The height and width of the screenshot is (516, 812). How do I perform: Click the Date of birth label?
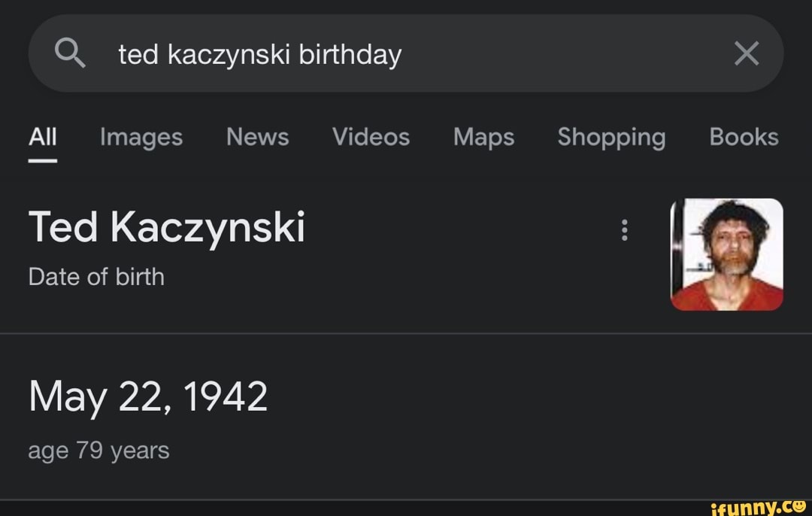pyautogui.click(x=96, y=276)
